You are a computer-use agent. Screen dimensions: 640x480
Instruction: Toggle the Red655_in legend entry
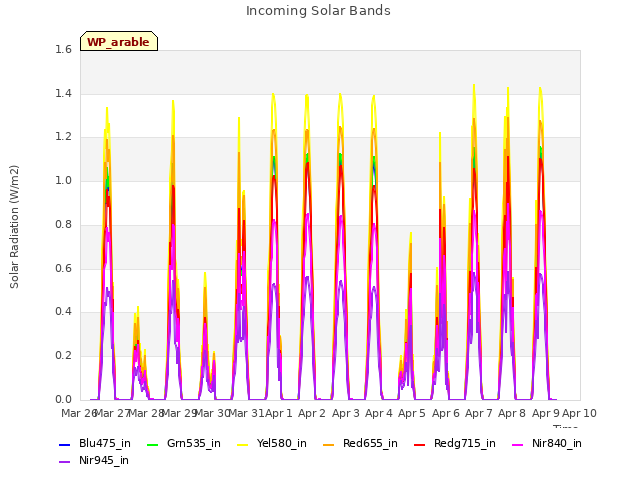point(360,444)
